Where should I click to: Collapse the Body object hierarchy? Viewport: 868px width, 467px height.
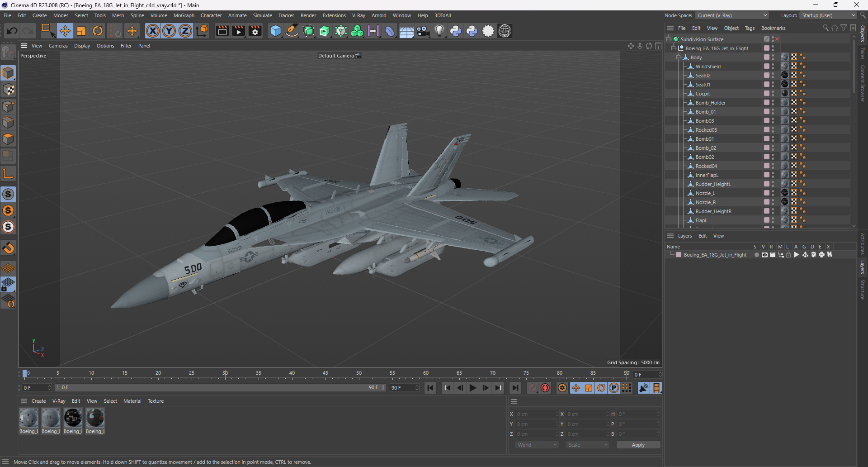tap(678, 57)
